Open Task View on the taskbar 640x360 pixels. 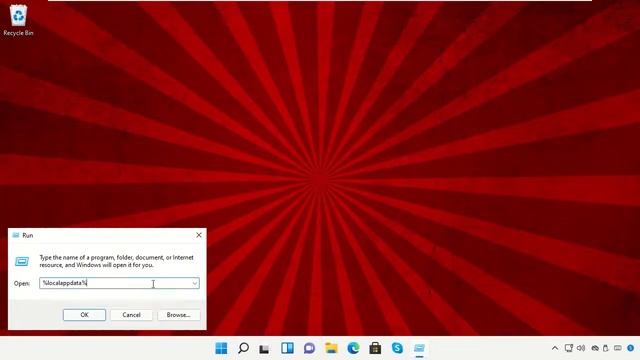[264, 348]
